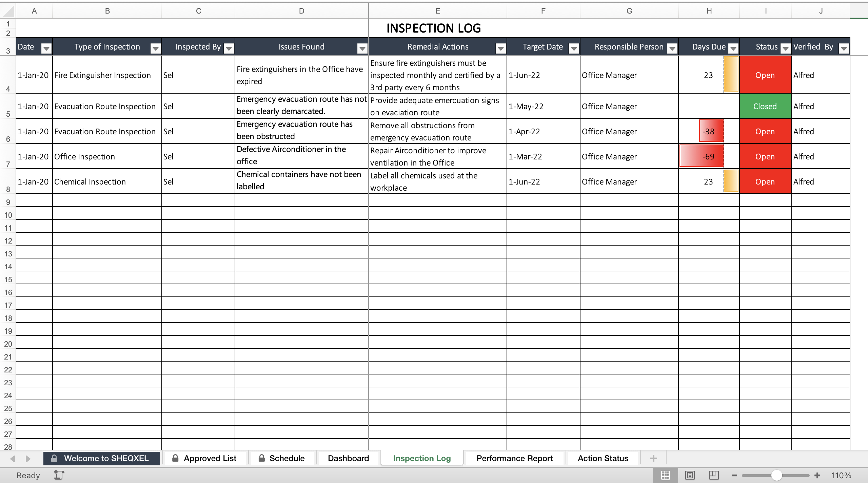Click the accessibility icon in status bar

pos(59,475)
